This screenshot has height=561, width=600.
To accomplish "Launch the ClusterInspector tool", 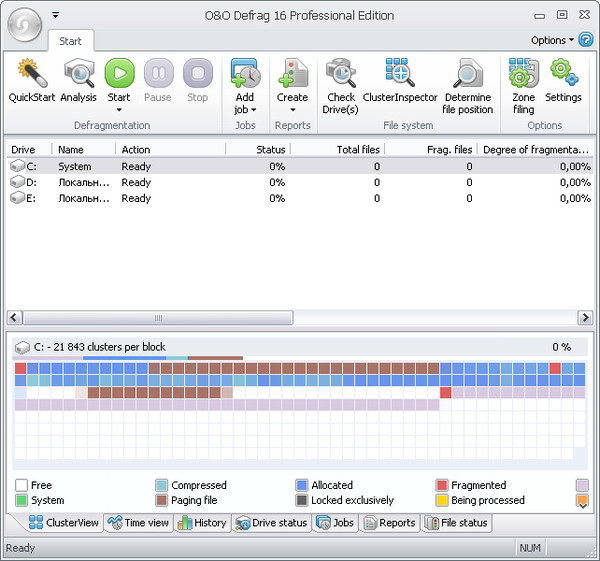I will tap(399, 75).
